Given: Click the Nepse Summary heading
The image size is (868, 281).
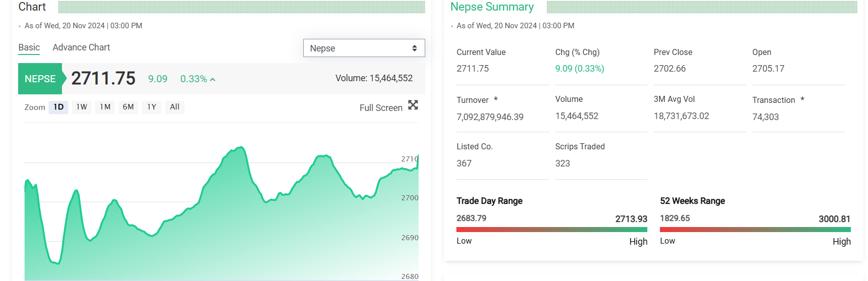Looking at the screenshot, I should click(492, 7).
